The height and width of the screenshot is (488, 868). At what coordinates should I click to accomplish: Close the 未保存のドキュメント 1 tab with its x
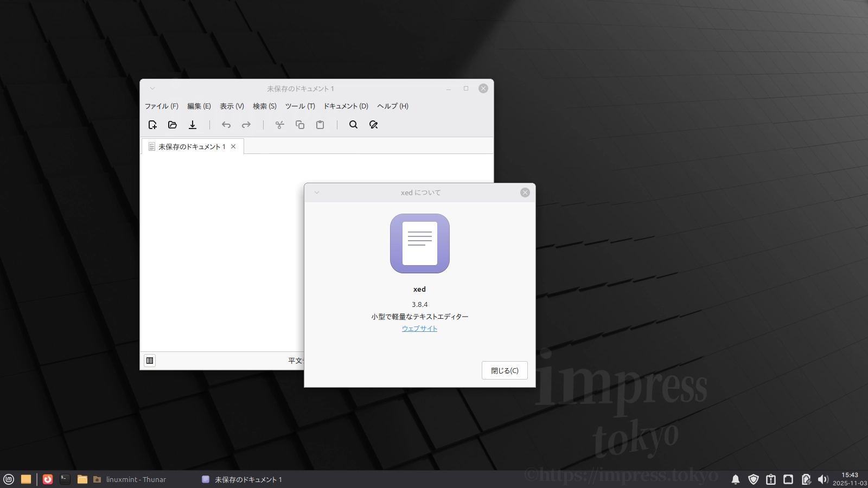[233, 146]
